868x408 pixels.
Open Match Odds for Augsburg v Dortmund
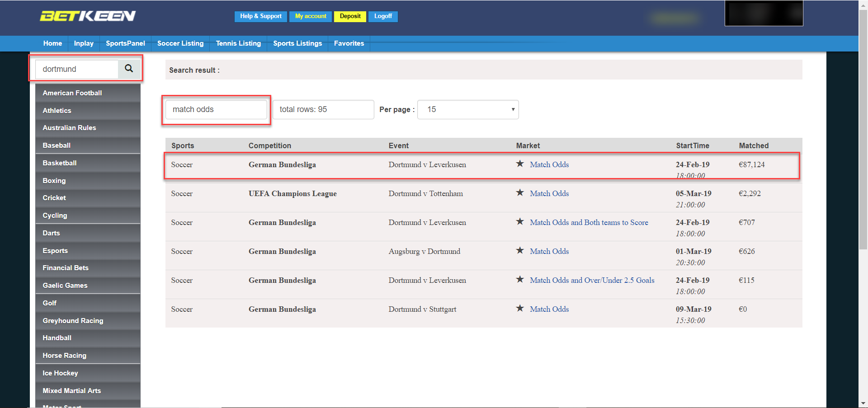pyautogui.click(x=549, y=251)
